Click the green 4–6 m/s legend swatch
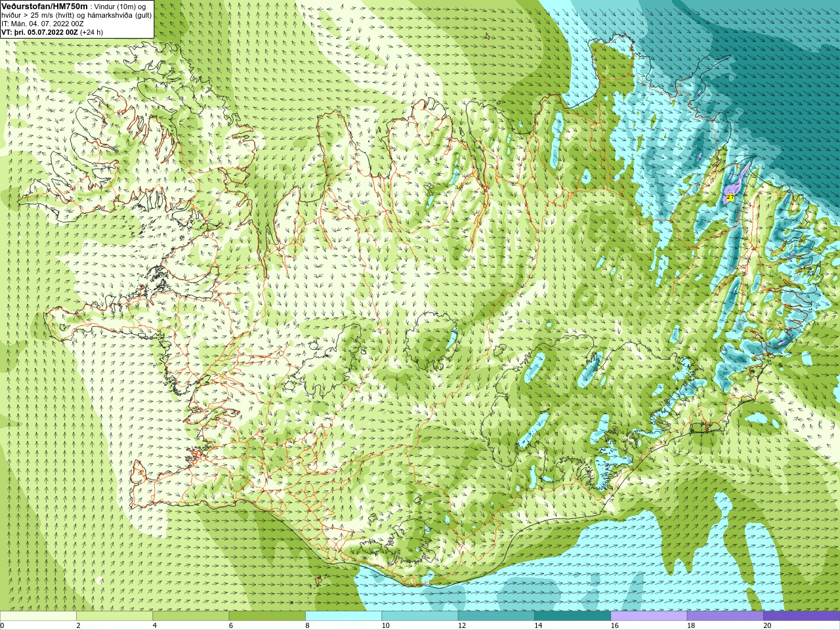The width and height of the screenshot is (840, 630). tap(190, 616)
